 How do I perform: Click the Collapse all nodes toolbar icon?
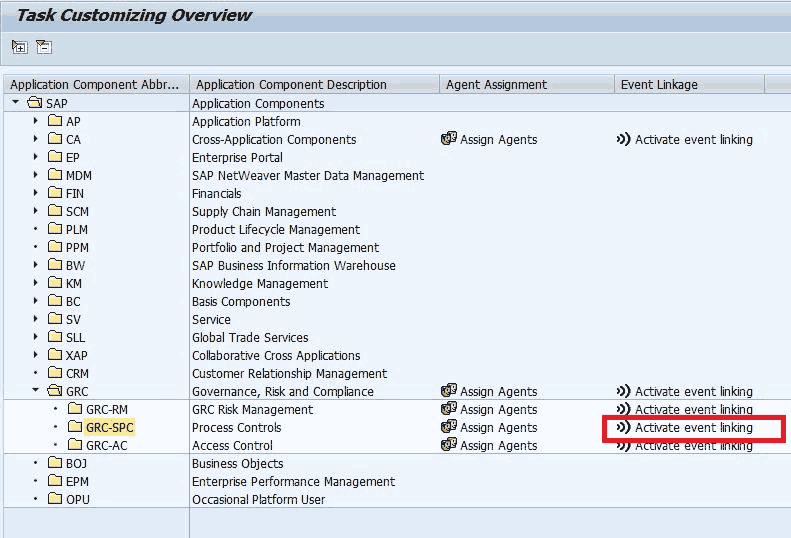click(43, 47)
